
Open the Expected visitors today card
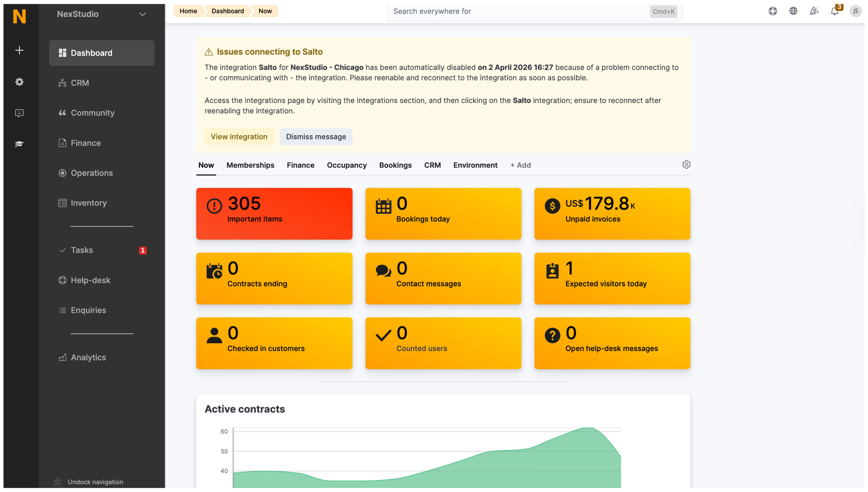(612, 278)
